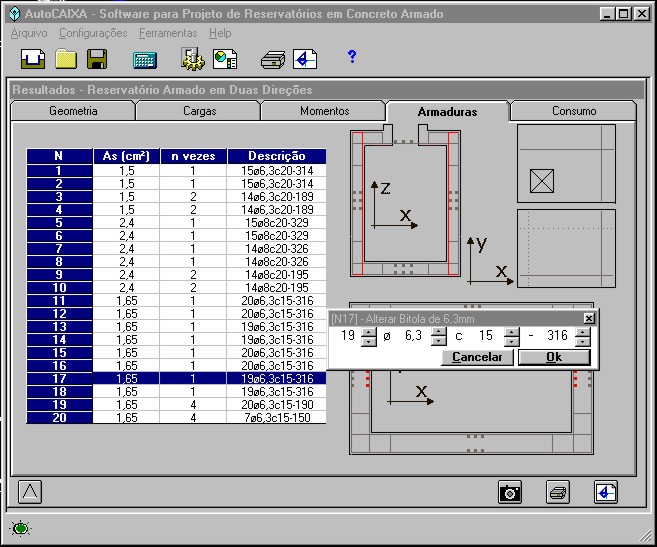Select row 1 header in table
The image size is (657, 547).
coord(59,171)
